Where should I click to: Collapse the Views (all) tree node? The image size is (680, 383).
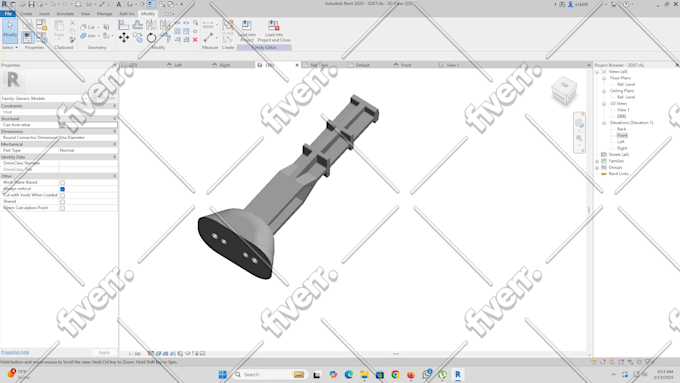597,72
